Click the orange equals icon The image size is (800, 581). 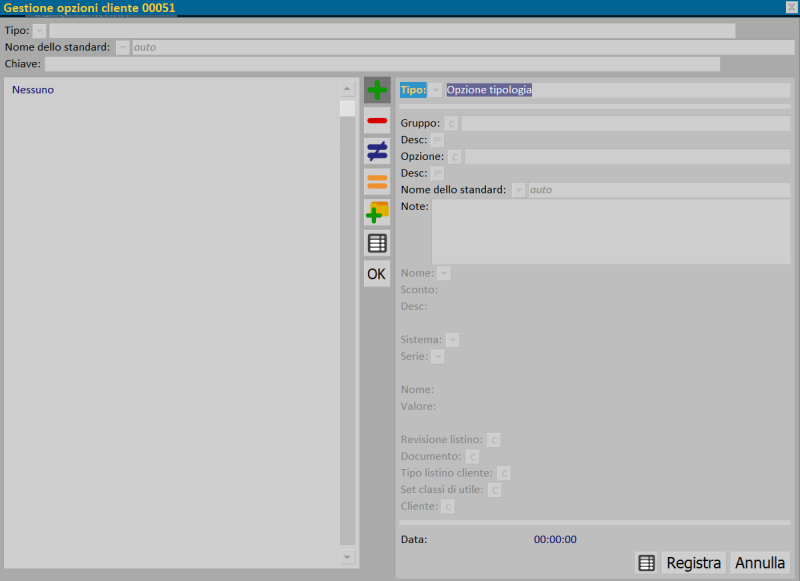click(x=377, y=182)
